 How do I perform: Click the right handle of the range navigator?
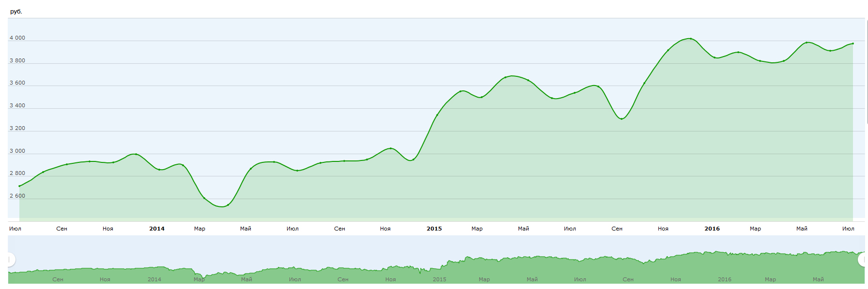click(863, 260)
